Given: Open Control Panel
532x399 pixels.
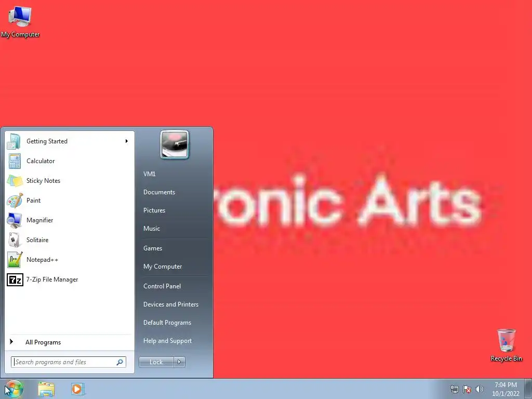Looking at the screenshot, I should tap(162, 286).
